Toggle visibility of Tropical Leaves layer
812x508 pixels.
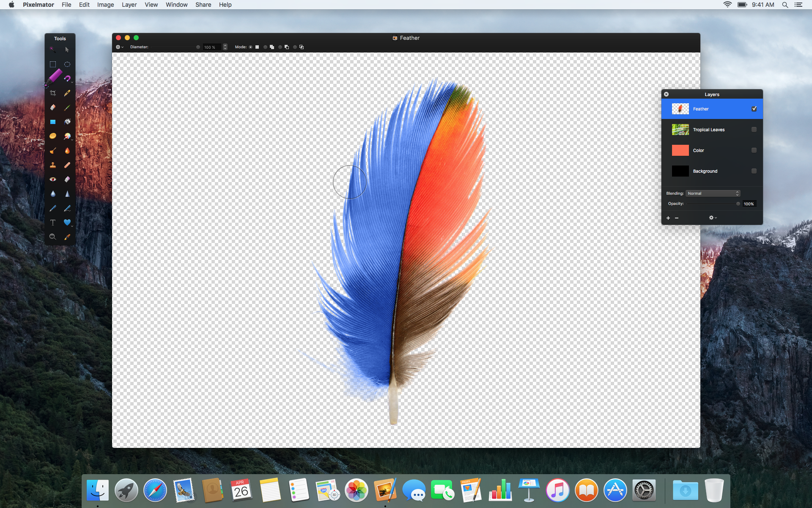point(754,130)
